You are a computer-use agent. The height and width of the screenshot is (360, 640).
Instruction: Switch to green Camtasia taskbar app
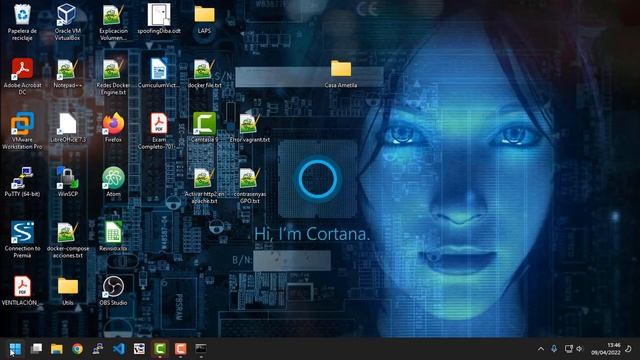pyautogui.click(x=160, y=349)
